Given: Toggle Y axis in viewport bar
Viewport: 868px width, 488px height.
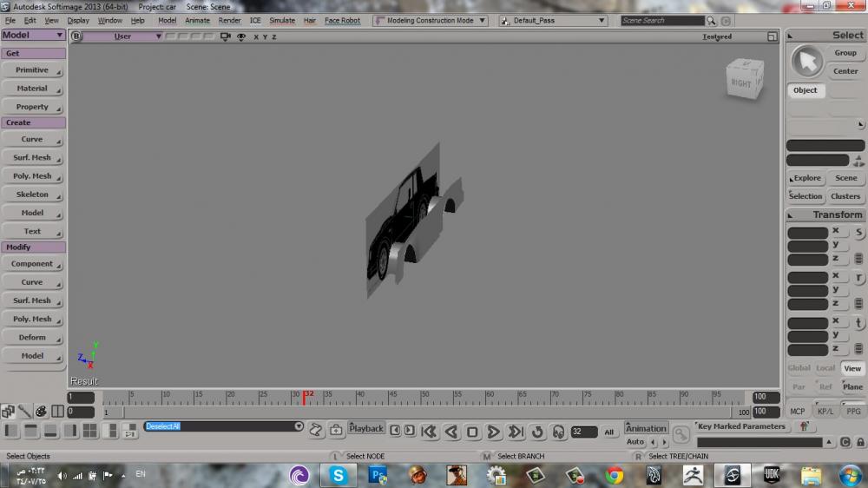Looking at the screenshot, I should click(265, 36).
